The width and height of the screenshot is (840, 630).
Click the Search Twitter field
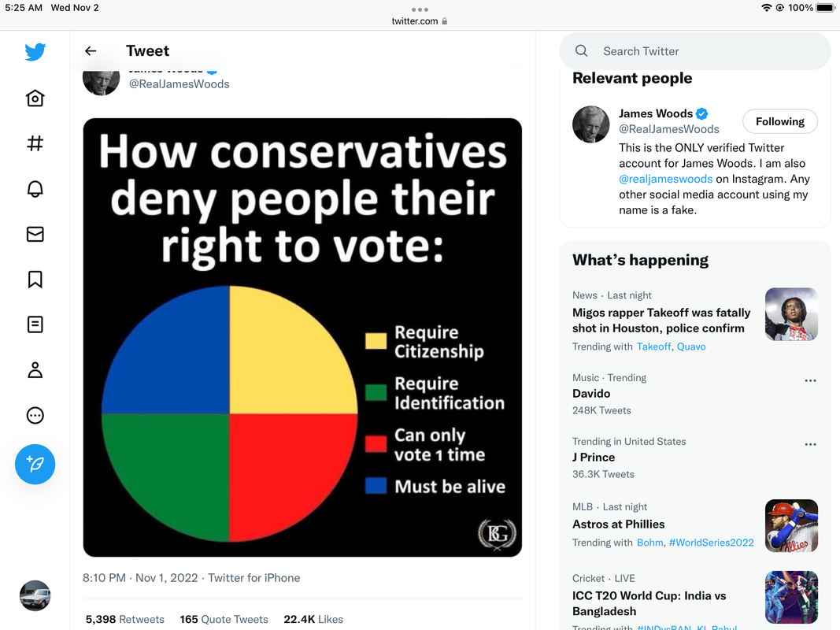pyautogui.click(x=695, y=51)
